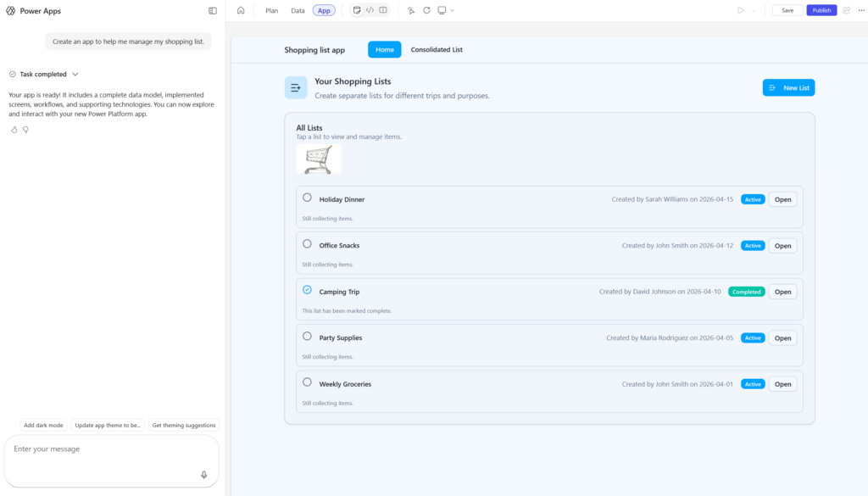Open the more options ellipsis menu
868x496 pixels.
coord(861,10)
